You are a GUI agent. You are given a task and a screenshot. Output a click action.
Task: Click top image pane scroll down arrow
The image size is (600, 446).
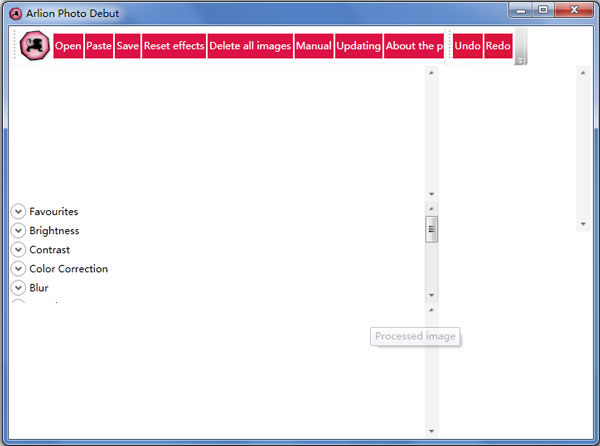click(432, 194)
